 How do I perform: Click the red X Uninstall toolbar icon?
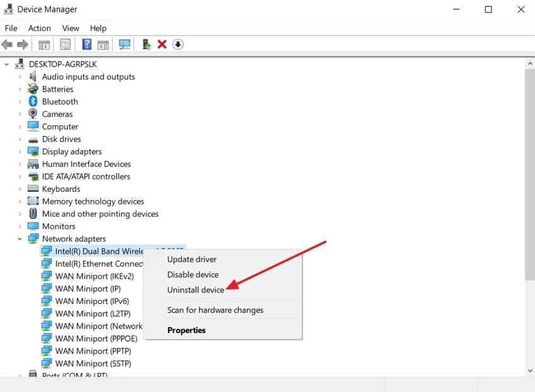[162, 44]
